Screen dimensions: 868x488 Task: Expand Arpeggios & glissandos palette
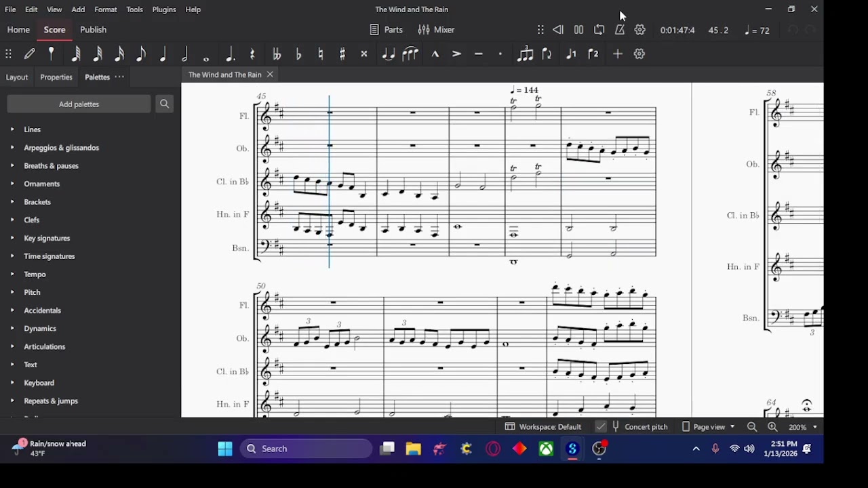coord(12,148)
